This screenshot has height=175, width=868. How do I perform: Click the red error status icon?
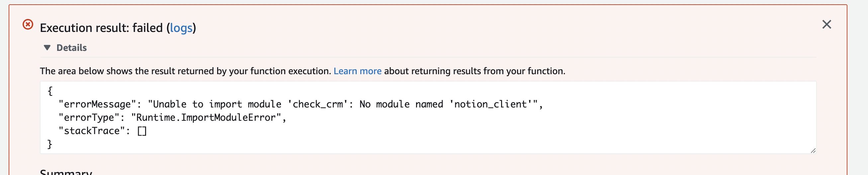(x=28, y=24)
